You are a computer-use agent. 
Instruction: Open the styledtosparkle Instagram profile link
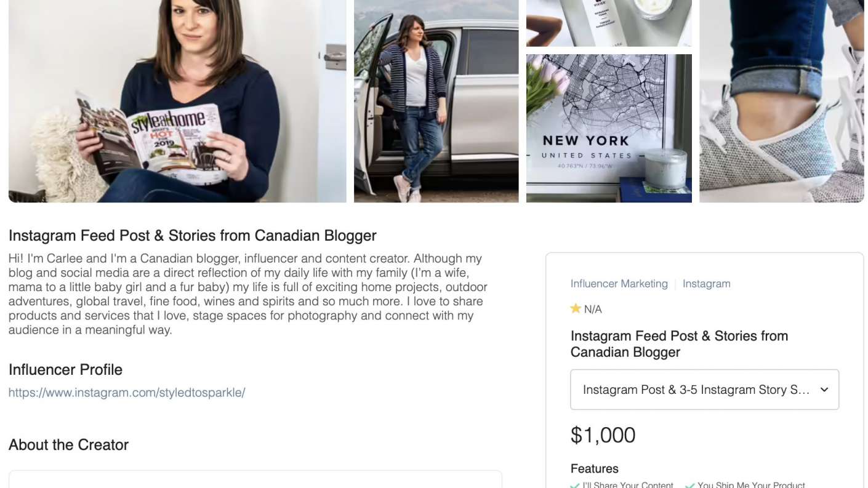point(127,392)
